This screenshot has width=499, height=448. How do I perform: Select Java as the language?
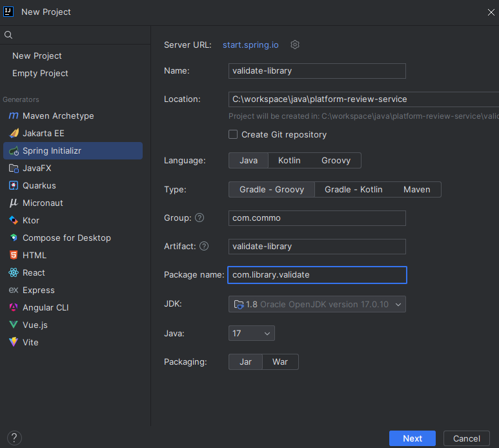coord(249,160)
